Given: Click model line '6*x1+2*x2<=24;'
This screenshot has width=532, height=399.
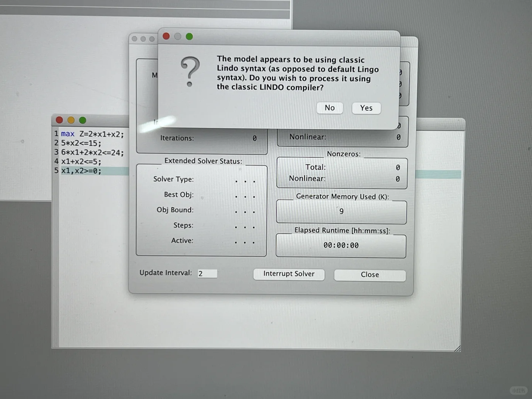Looking at the screenshot, I should (x=92, y=152).
